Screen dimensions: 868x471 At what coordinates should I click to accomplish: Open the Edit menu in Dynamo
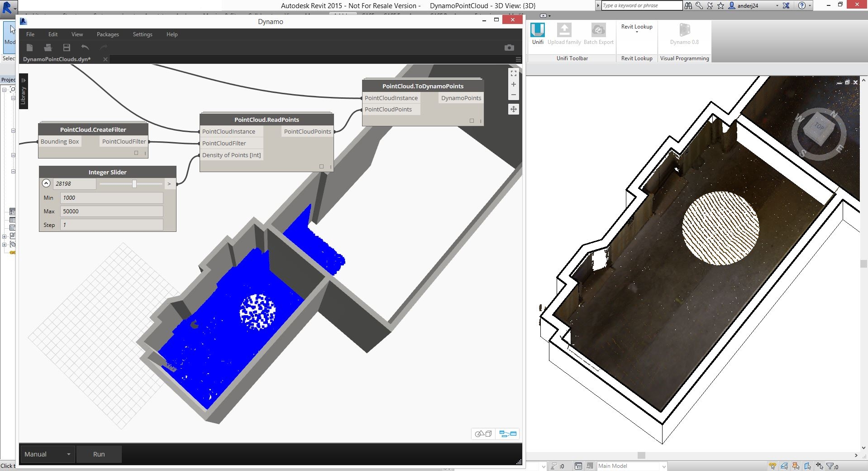click(53, 34)
